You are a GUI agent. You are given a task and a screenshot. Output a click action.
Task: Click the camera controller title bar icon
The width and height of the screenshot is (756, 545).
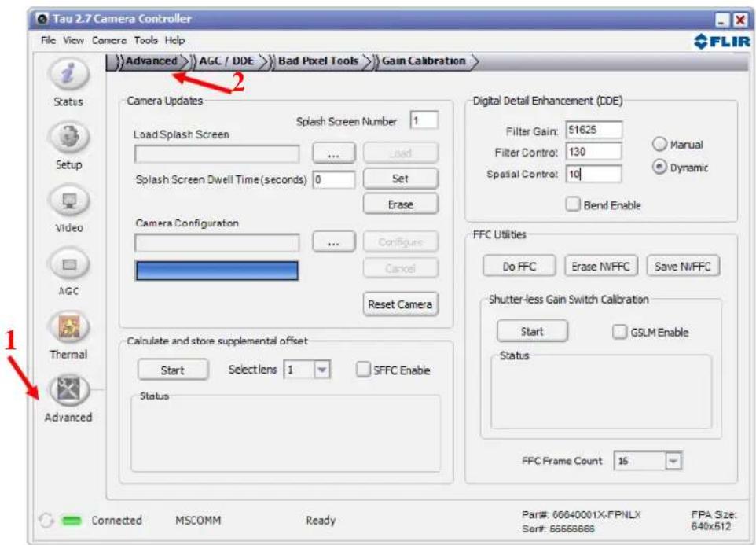point(42,19)
